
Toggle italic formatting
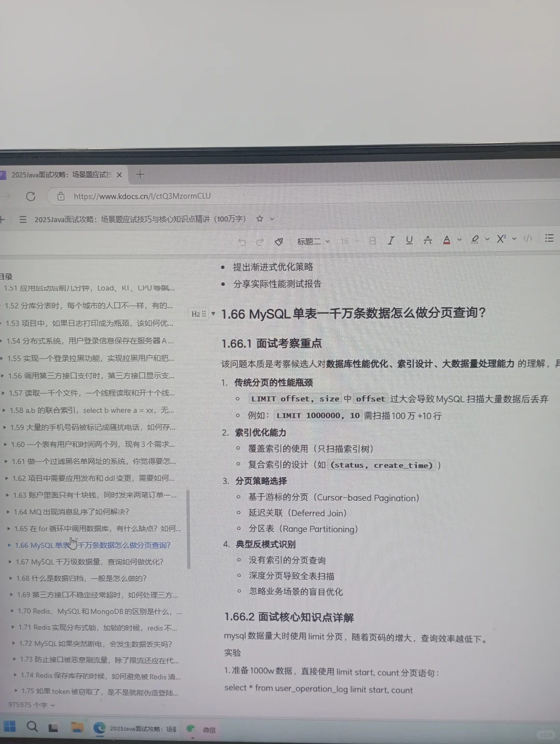coord(391,240)
